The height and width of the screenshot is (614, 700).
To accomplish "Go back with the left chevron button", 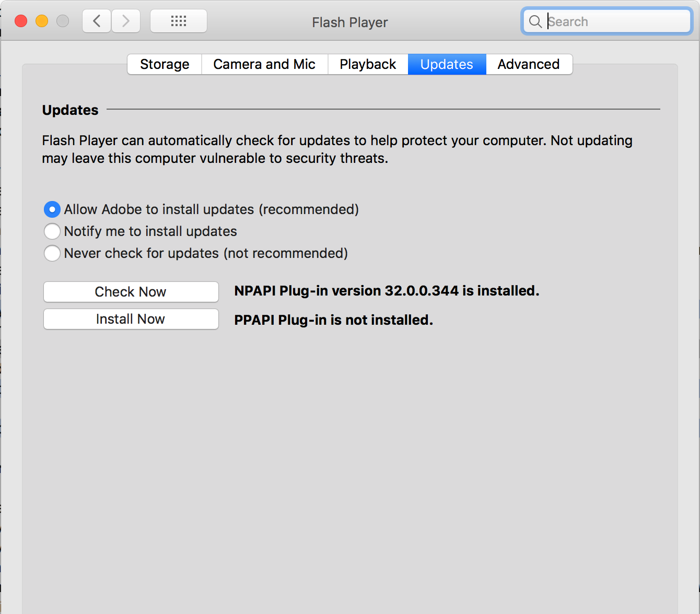I will coord(97,21).
